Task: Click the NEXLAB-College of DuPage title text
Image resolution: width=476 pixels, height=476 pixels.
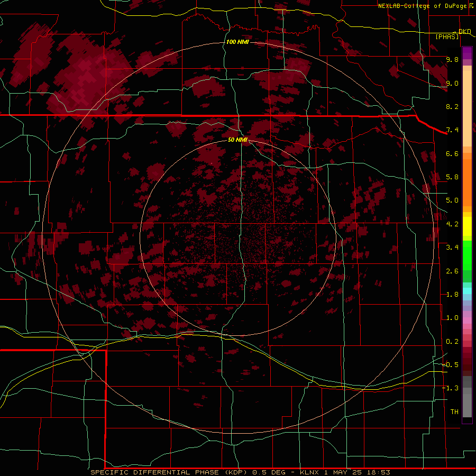Action: tap(422, 6)
